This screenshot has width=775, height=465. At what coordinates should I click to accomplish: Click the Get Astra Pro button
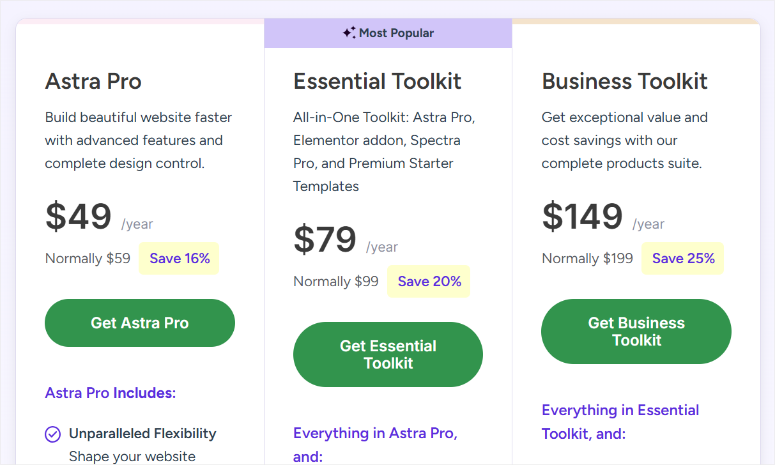pyautogui.click(x=140, y=323)
